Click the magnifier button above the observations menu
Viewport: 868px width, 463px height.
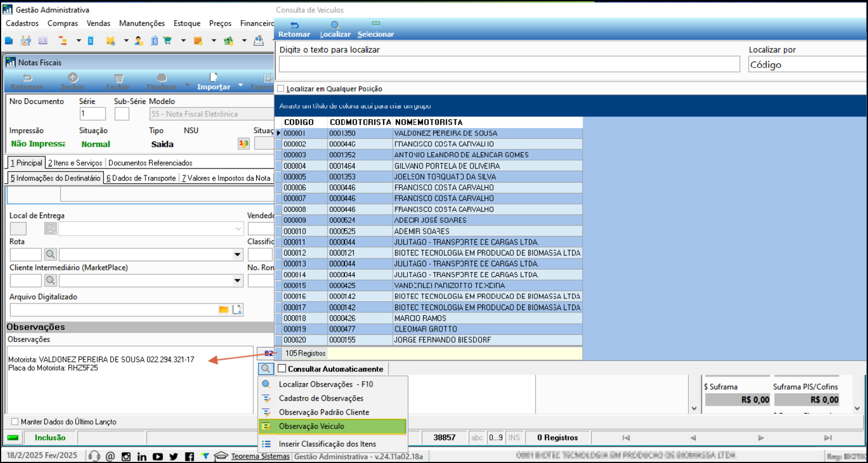266,369
